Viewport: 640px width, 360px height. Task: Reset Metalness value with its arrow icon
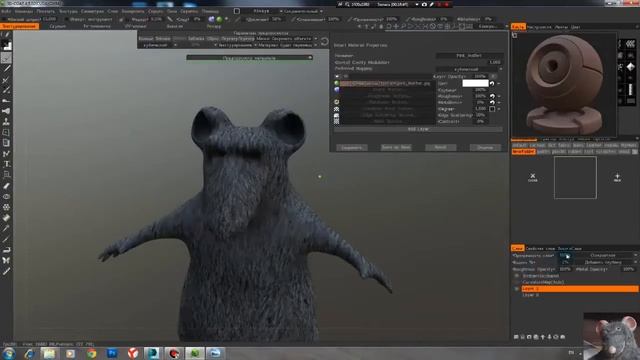(492, 102)
